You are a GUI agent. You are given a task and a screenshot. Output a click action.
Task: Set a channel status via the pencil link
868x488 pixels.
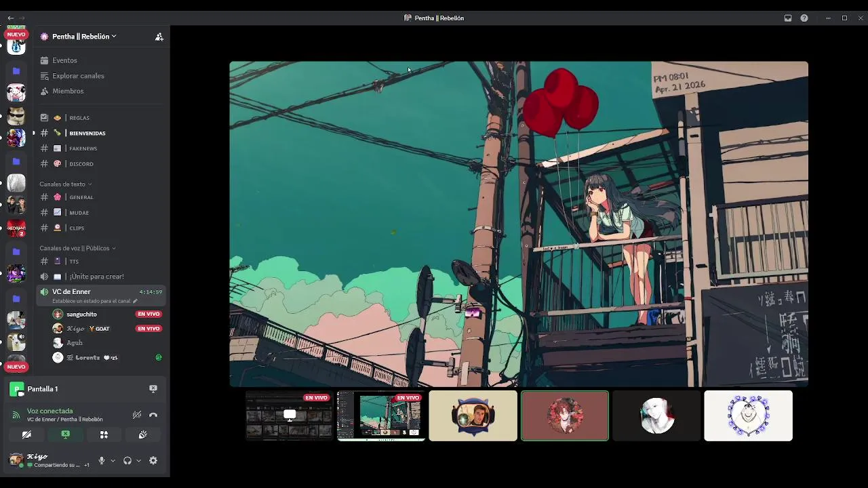point(95,301)
